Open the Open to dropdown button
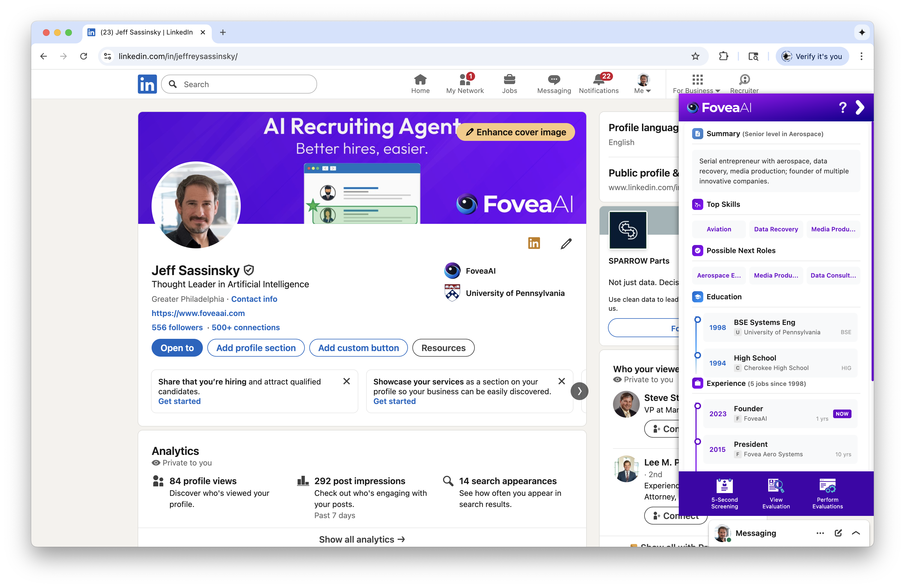905x588 pixels. 177,348
